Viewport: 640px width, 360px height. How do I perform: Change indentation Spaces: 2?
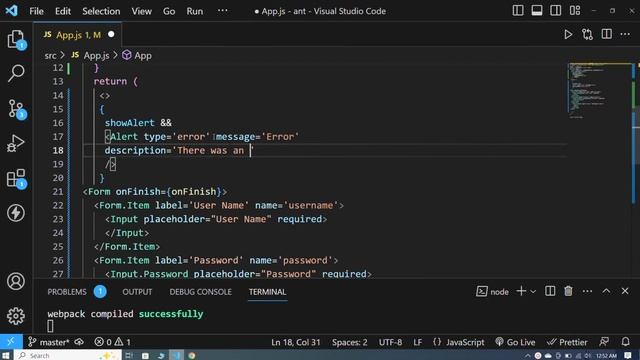(349, 342)
